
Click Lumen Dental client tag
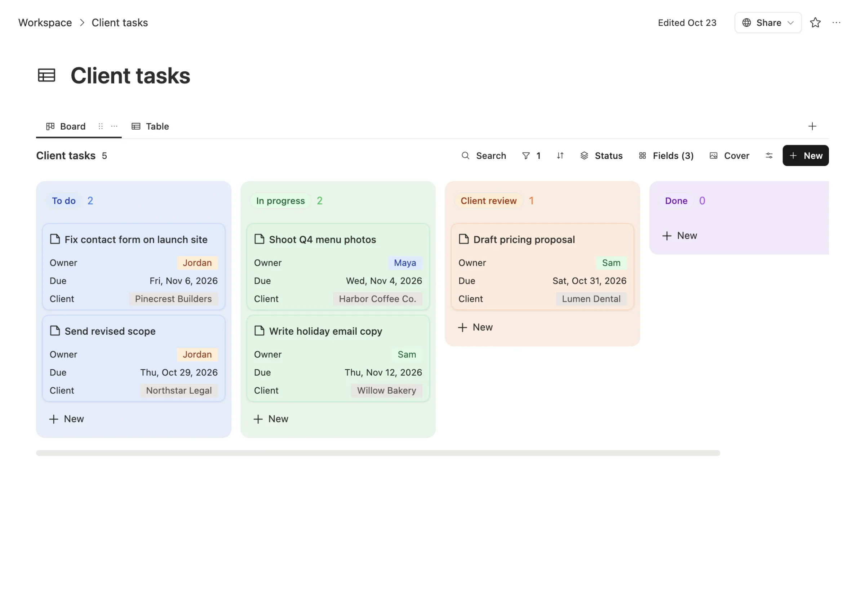click(x=591, y=299)
